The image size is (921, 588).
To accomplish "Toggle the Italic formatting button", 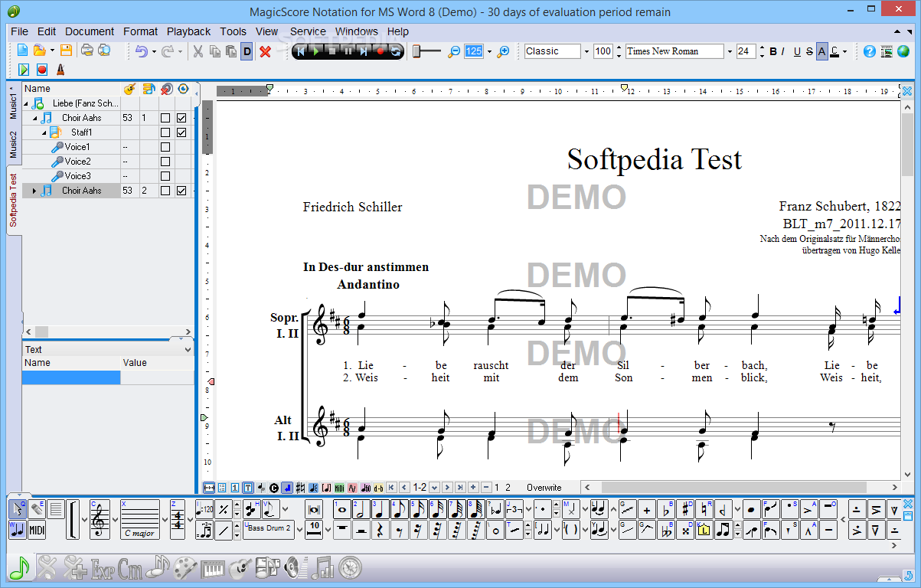I will 783,51.
